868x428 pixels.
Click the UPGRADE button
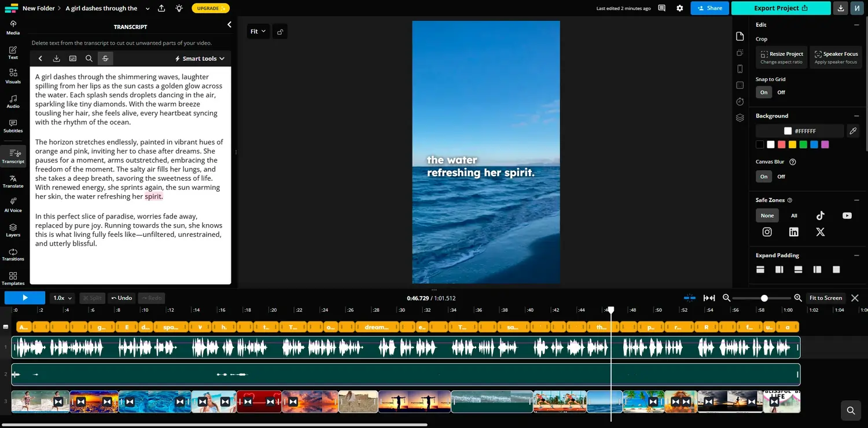point(210,8)
